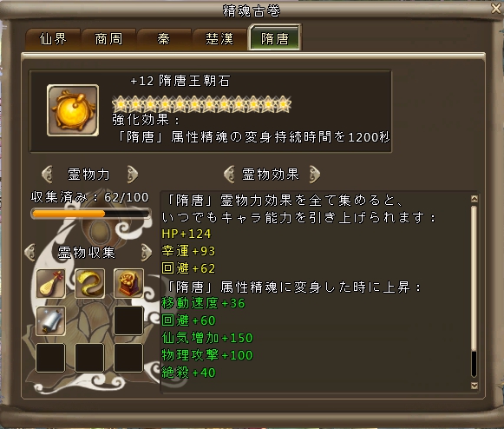Screen dimensions: 504x429
Task: Click the effect list scrollbar down arrow
Action: (x=475, y=386)
